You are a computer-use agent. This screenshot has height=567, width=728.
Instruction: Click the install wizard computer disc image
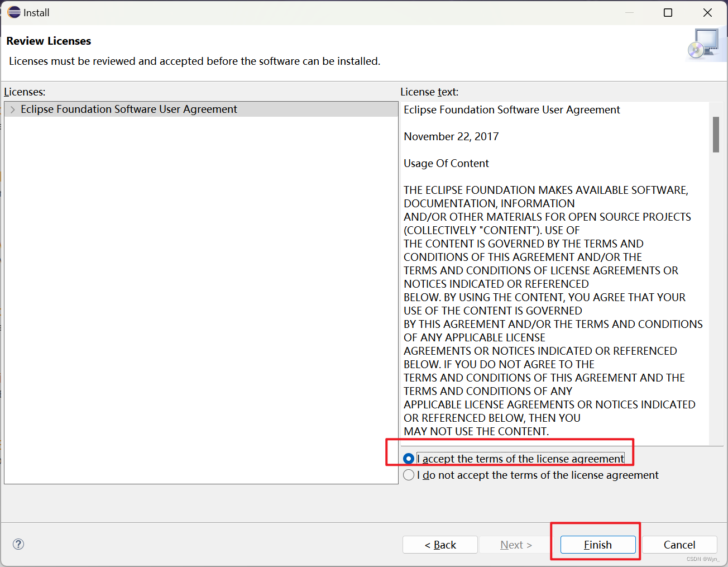point(704,44)
